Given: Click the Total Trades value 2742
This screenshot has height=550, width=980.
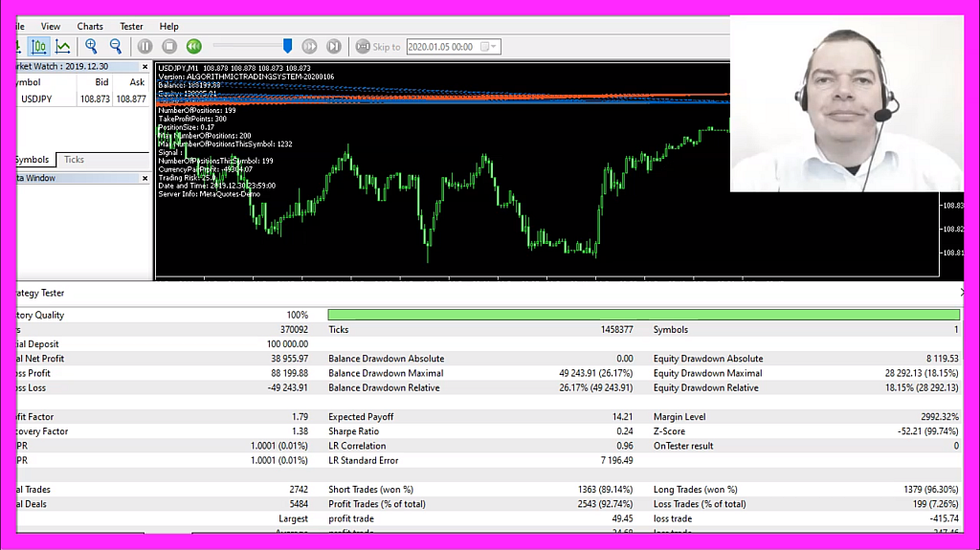Looking at the screenshot, I should pyautogui.click(x=299, y=490).
